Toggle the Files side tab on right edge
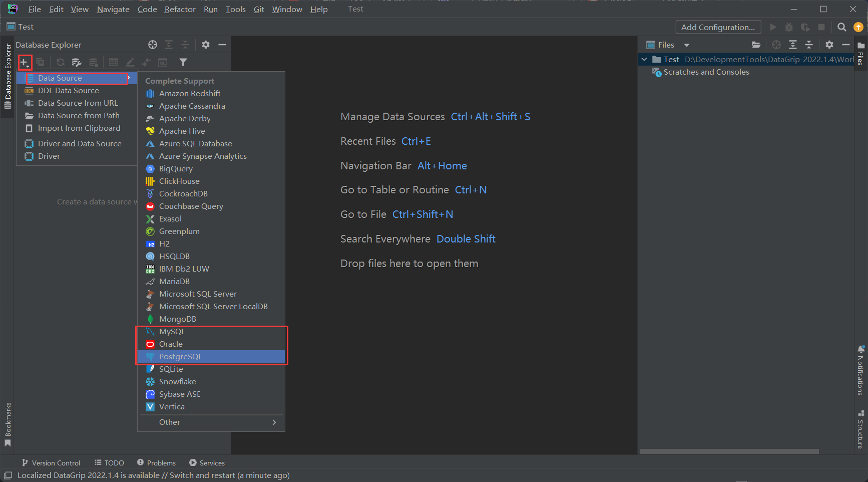868x482 pixels. [860, 54]
